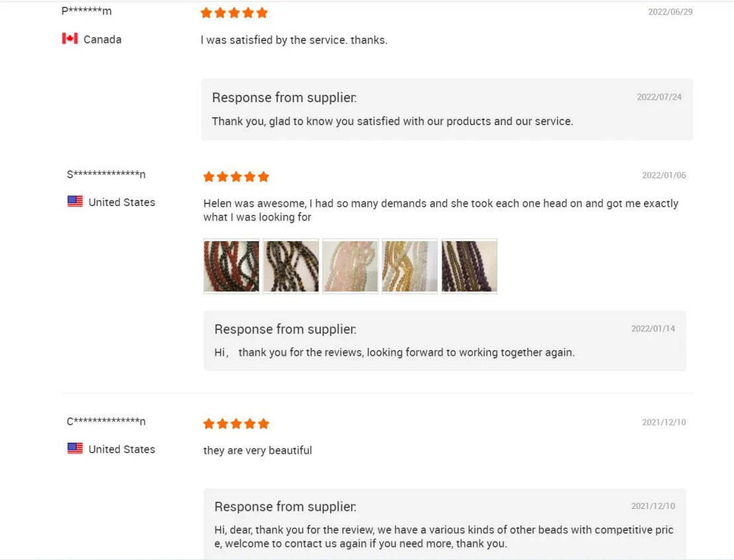Open the second dark bead review photo
The width and height of the screenshot is (734, 560).
tap(291, 266)
